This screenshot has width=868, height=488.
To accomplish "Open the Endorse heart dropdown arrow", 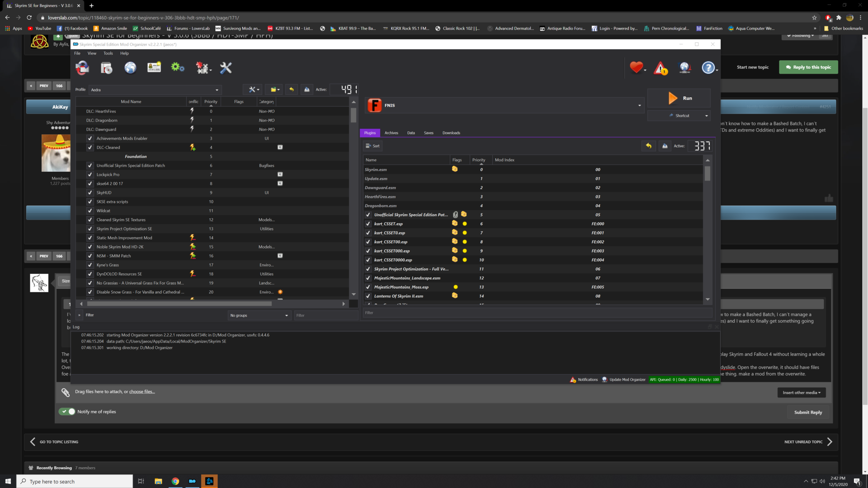I will tap(645, 70).
